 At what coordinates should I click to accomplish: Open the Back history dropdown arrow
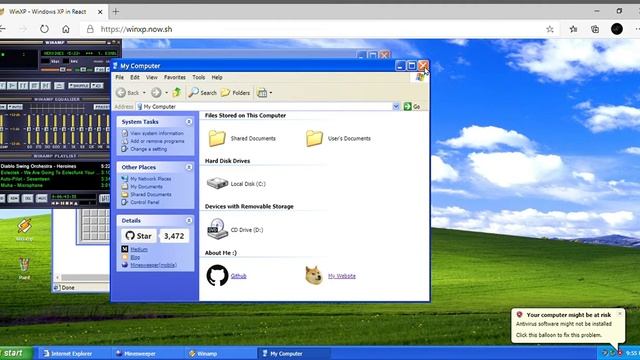click(x=144, y=93)
